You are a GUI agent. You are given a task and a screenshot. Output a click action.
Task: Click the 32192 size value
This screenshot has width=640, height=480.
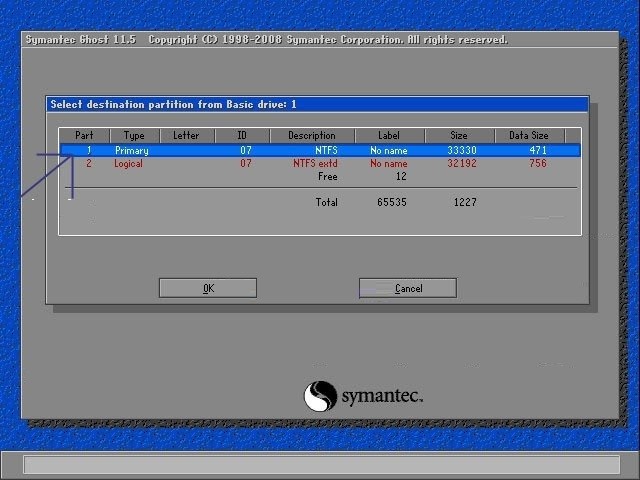pos(461,163)
